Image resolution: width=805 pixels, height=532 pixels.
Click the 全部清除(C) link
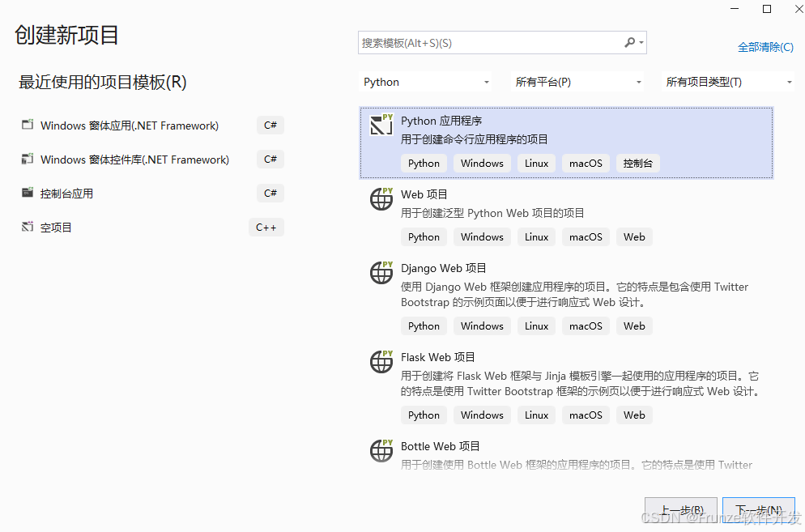pyautogui.click(x=765, y=47)
